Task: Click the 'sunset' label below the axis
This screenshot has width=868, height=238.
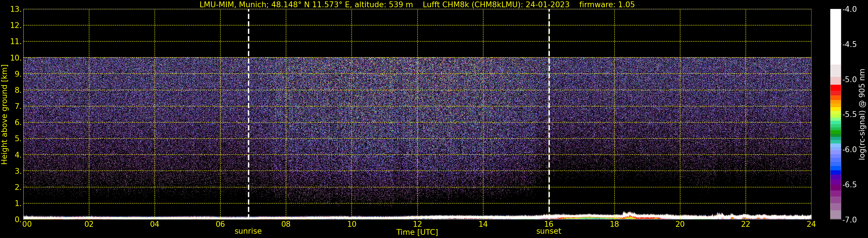Action: click(548, 231)
